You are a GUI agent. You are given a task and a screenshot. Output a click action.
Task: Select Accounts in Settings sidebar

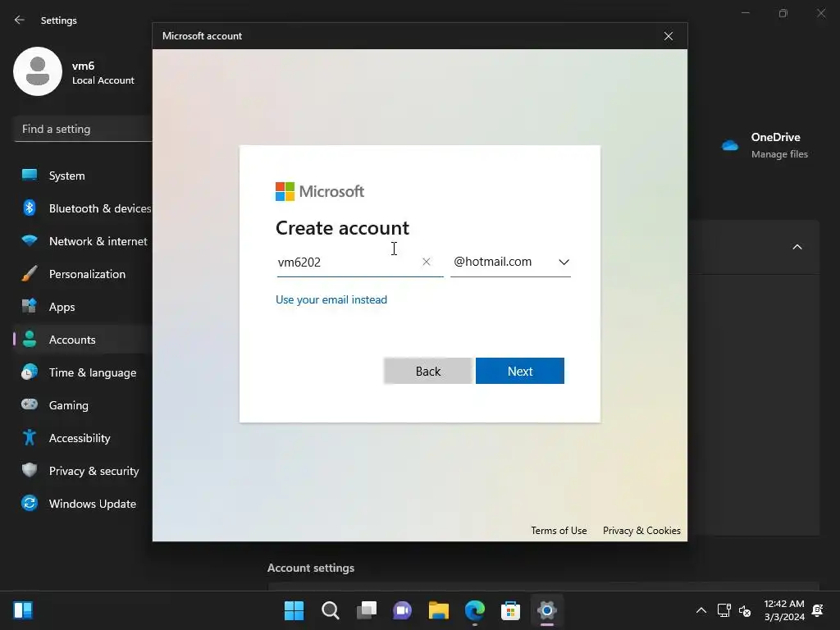point(83,340)
